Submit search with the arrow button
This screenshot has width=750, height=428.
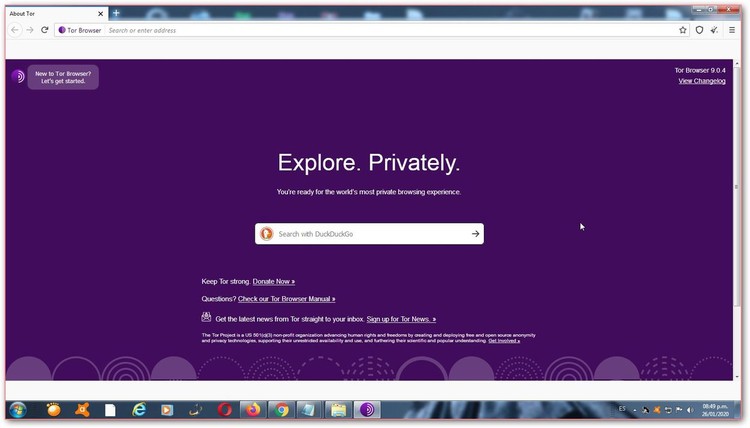click(475, 234)
